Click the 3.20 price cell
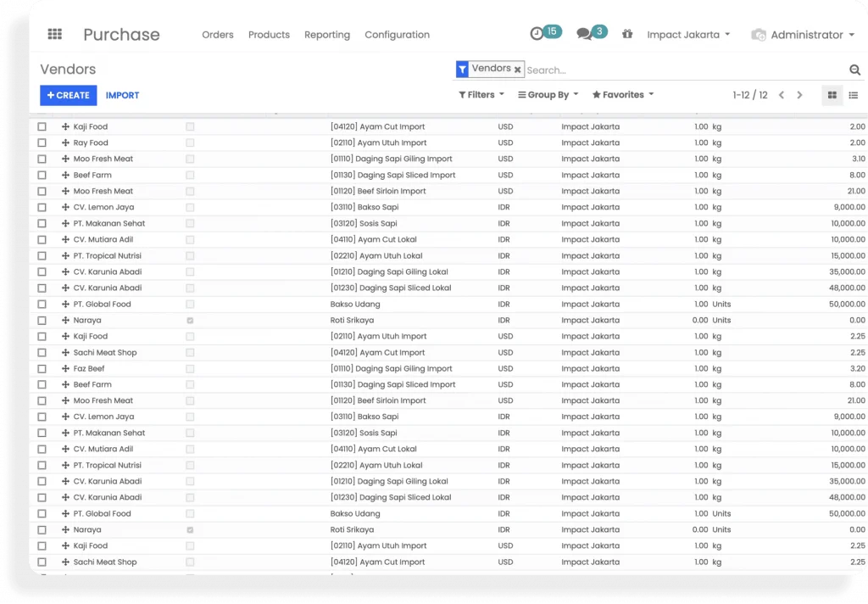The image size is (868, 604). click(858, 368)
